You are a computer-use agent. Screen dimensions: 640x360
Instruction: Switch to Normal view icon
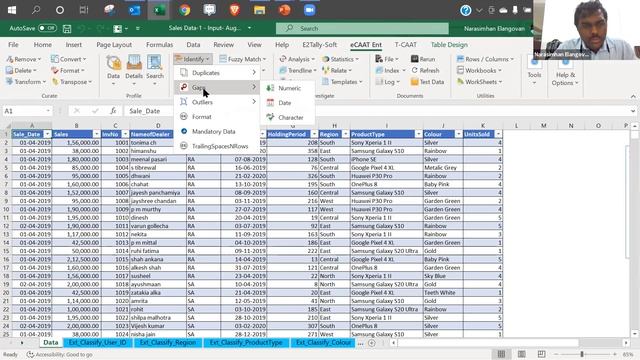click(501, 354)
